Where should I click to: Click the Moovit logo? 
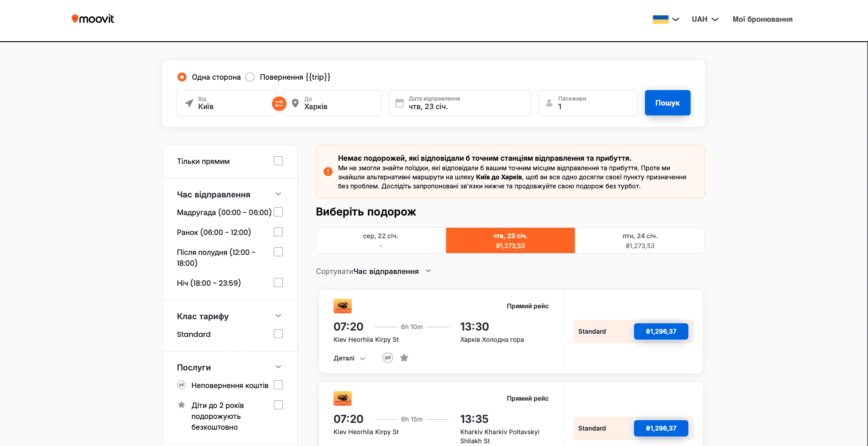(93, 19)
